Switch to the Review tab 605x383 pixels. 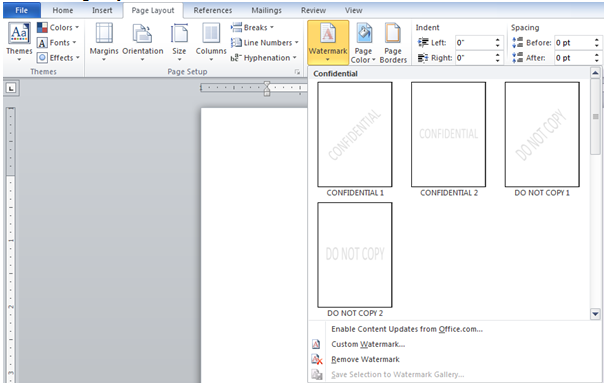[313, 10]
